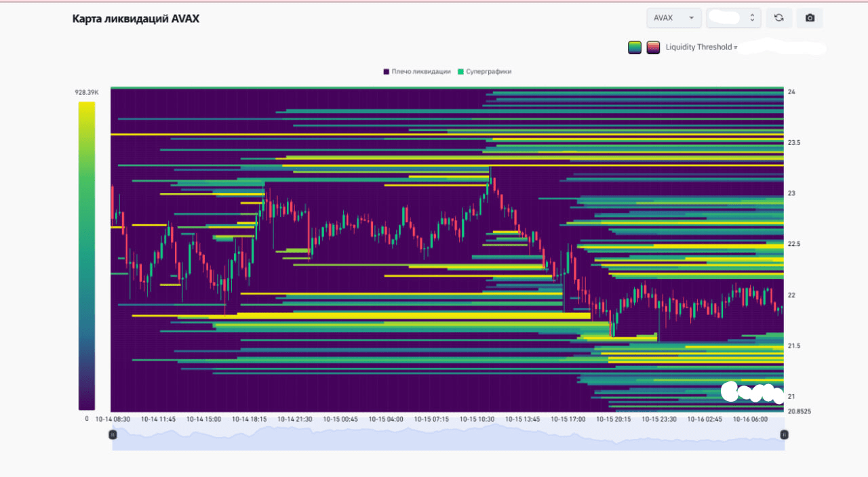Select the pink-purple color theme swatch
The height and width of the screenshot is (477, 868).
(x=653, y=47)
